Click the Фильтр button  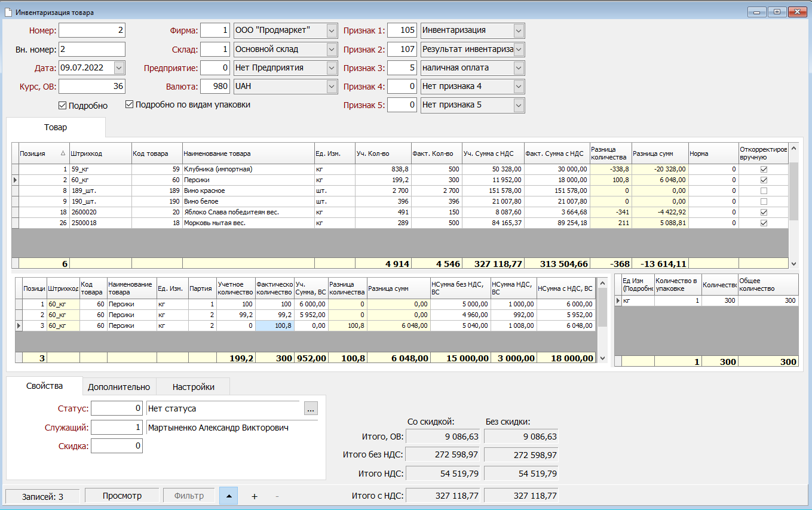point(189,496)
